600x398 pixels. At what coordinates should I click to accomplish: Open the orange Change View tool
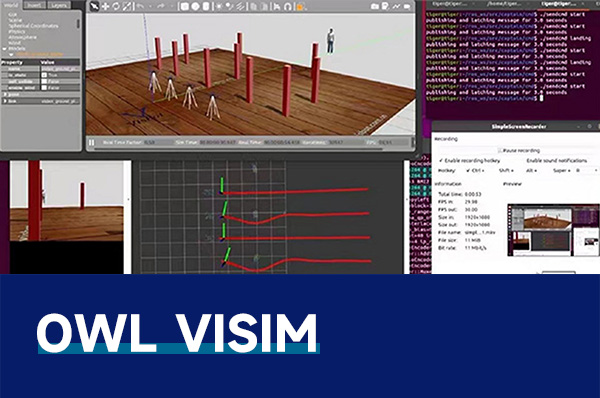[301, 7]
